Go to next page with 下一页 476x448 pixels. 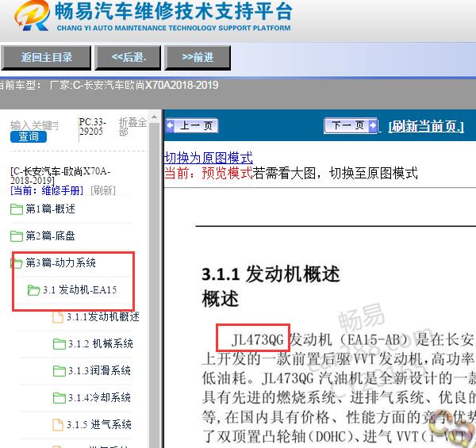point(351,125)
